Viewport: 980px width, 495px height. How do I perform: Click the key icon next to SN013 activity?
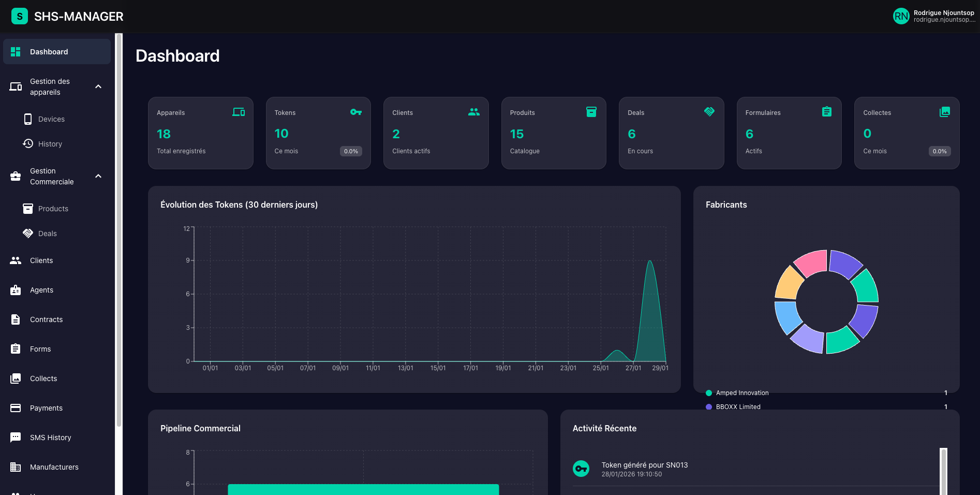(581, 468)
